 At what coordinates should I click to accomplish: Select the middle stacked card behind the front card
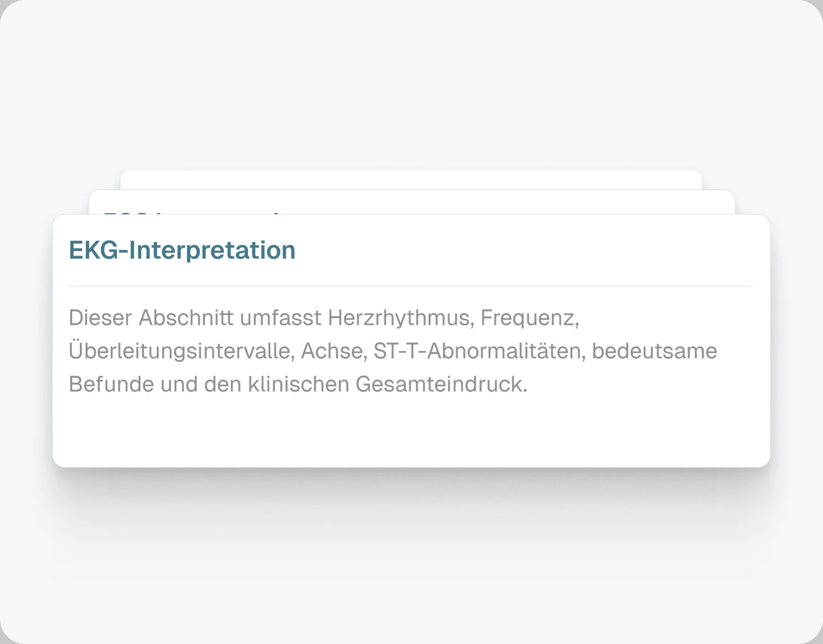point(411,202)
